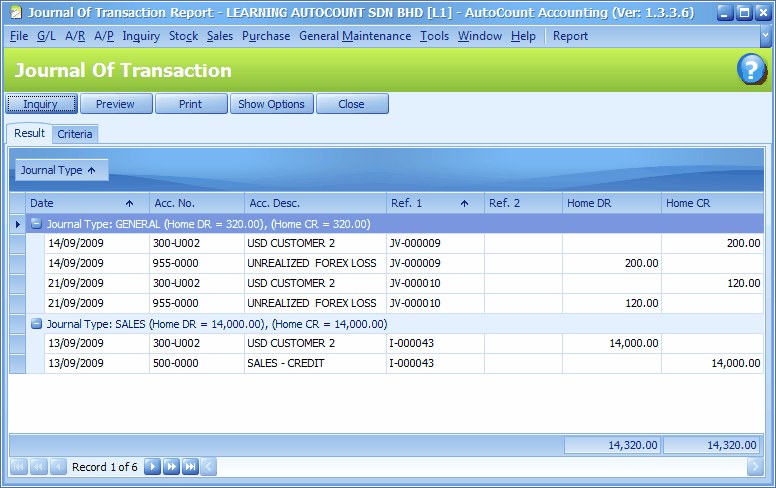This screenshot has height=488, width=776.
Task: Collapse the GENERAL journal type group
Action: (x=36, y=224)
